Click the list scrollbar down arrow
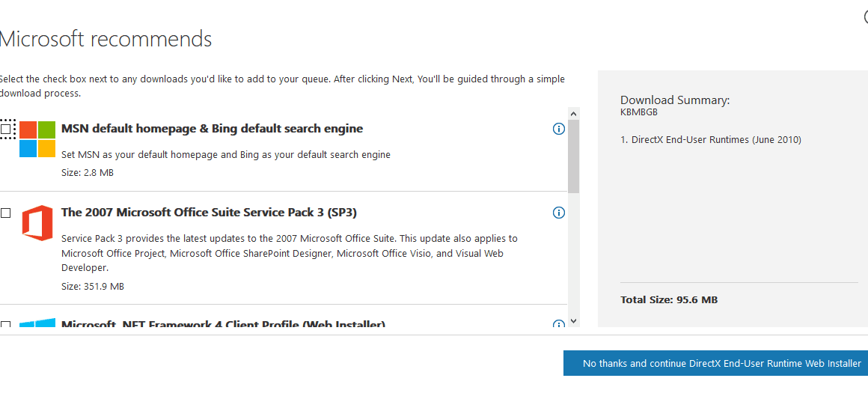This screenshot has width=868, height=396. click(573, 320)
